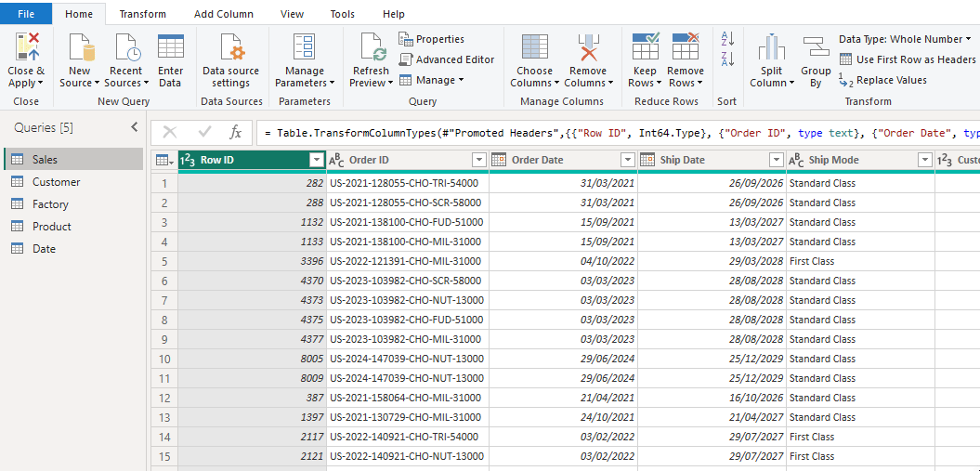Image resolution: width=980 pixels, height=471 pixels.
Task: Click the Refresh Preview icon
Action: (x=373, y=47)
